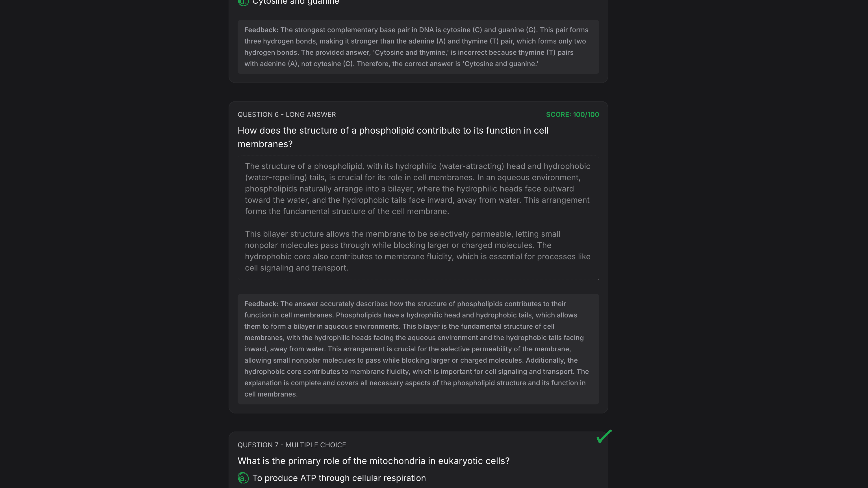This screenshot has height=488, width=868.
Task: Click the green checkmark on Question 7
Action: click(604, 437)
